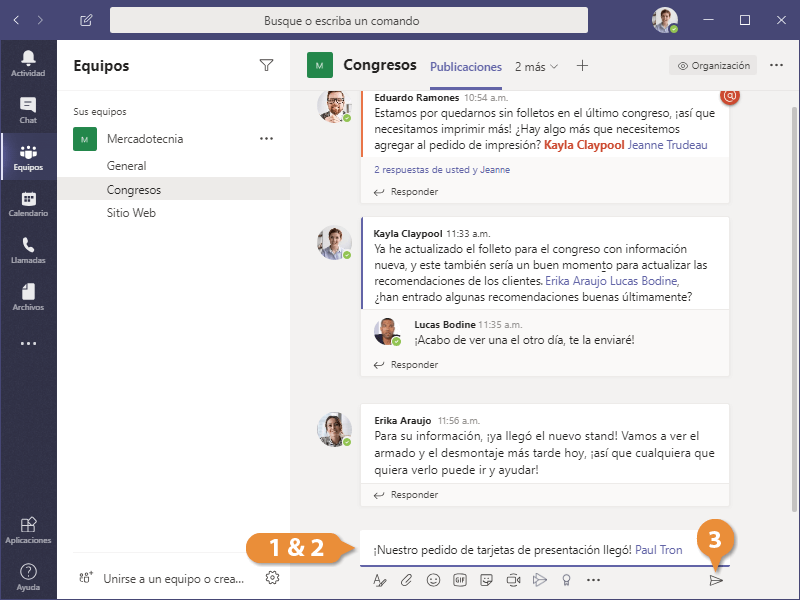800x600 pixels.
Task: Open more options for Mercadotecnia team
Action: click(x=266, y=139)
